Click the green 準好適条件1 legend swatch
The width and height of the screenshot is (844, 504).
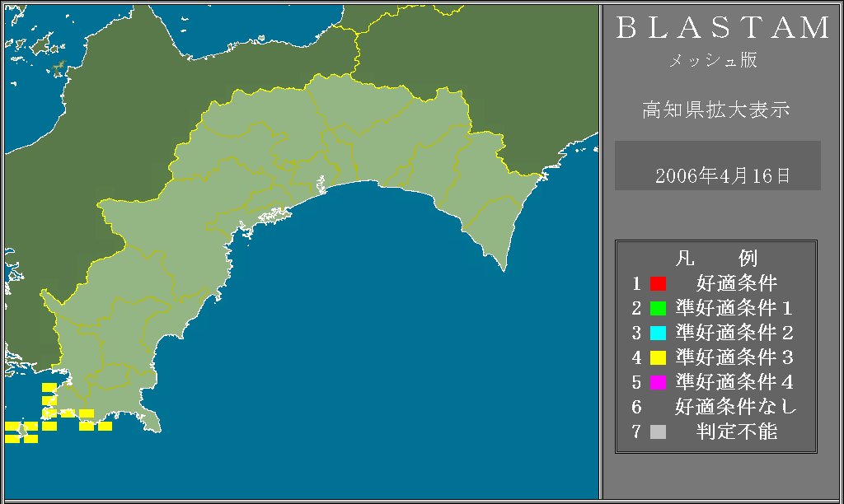click(658, 308)
